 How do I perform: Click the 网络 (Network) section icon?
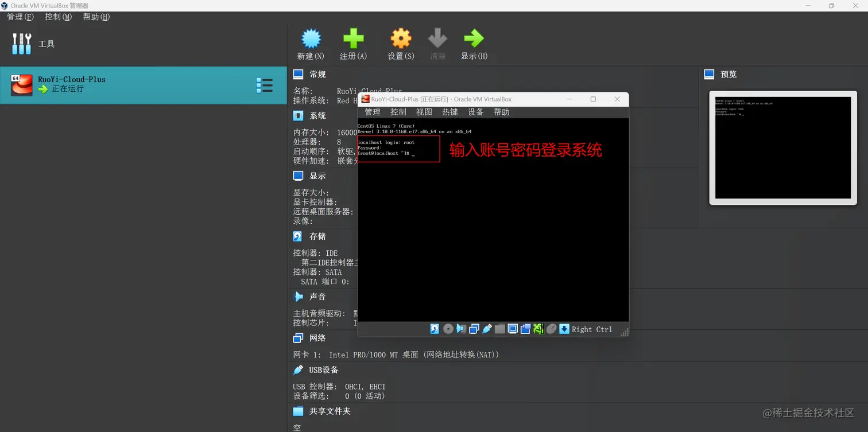298,337
